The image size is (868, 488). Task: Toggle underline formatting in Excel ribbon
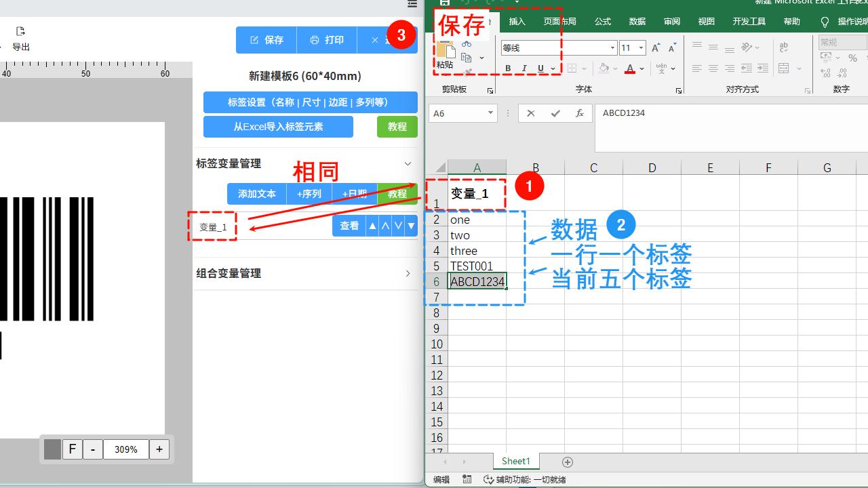540,68
